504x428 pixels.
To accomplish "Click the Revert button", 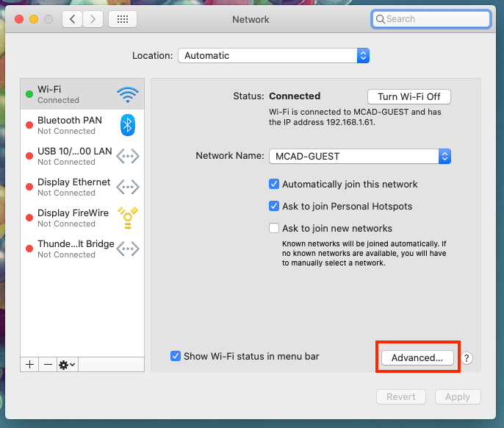I will tap(401, 397).
